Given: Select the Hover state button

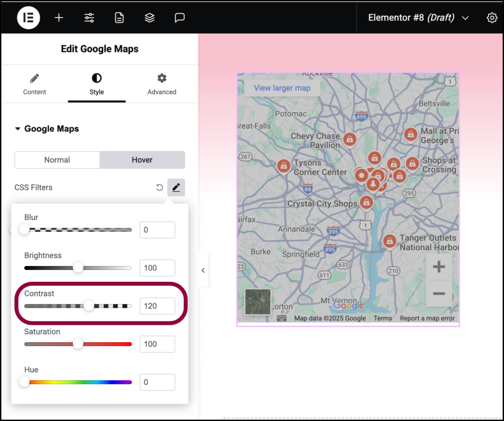Looking at the screenshot, I should click(x=142, y=160).
